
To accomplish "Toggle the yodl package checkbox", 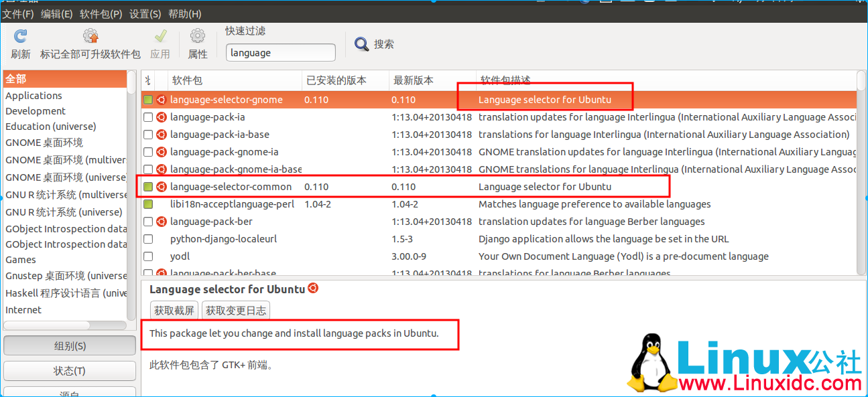I will pos(148,256).
